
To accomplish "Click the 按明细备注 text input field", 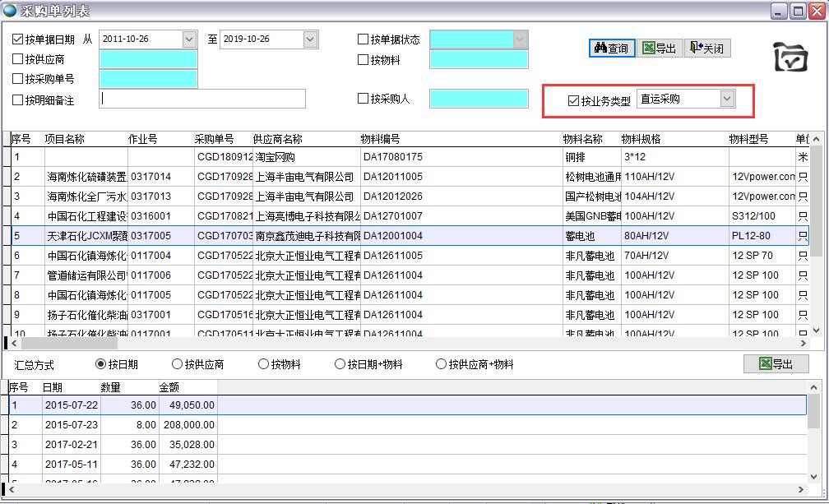I will (202, 99).
